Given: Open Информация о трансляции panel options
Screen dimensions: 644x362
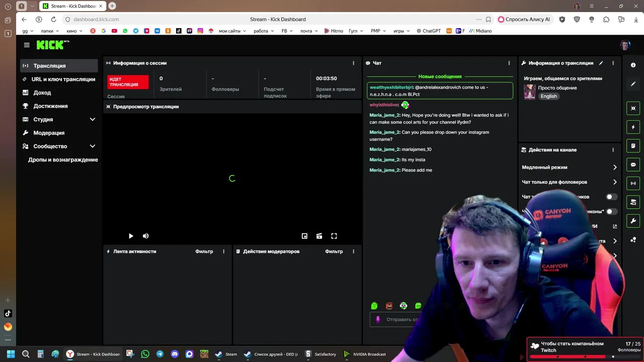Looking at the screenshot, I should coord(613,63).
